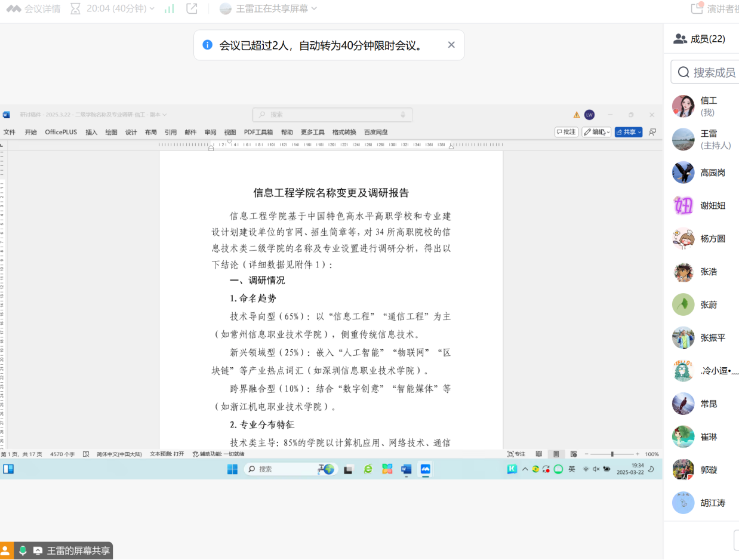Select member 高园岗 in the list

pos(713,173)
